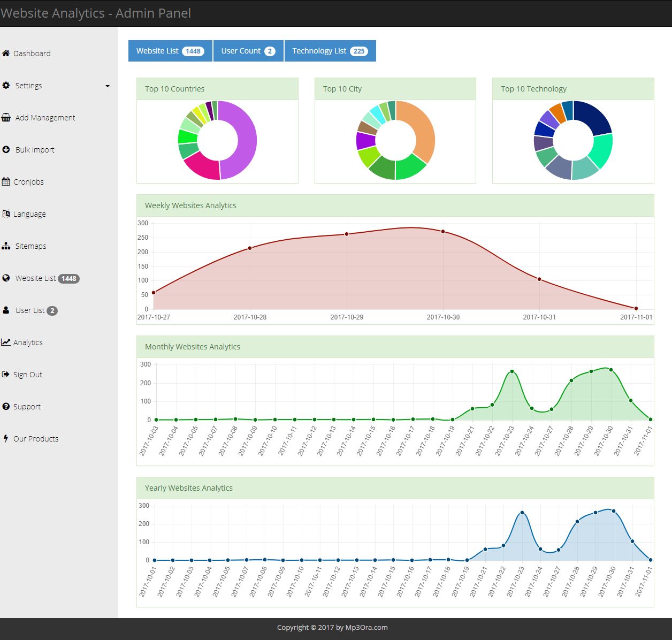The height and width of the screenshot is (640, 672).
Task: Click the Analytics line chart icon
Action: [x=6, y=342]
